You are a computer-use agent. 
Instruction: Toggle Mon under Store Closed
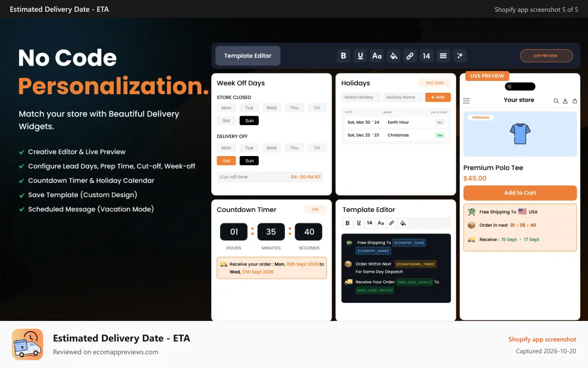226,108
